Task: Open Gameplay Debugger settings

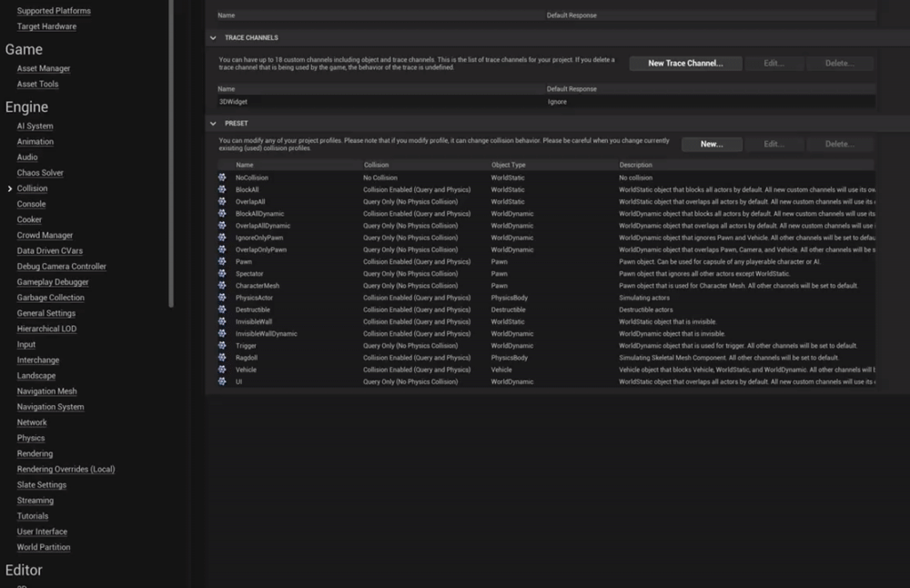Action: tap(53, 283)
